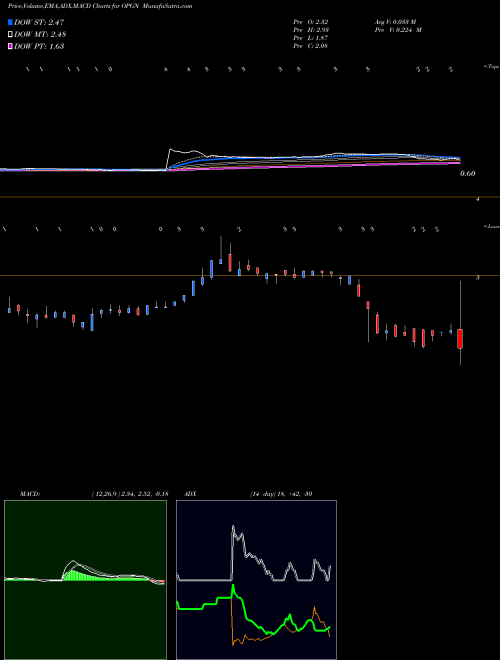Image resolution: width=500 pixels, height=660 pixels.
Task: Click the 0.60 price label beside EMA lines
Action: (468, 173)
